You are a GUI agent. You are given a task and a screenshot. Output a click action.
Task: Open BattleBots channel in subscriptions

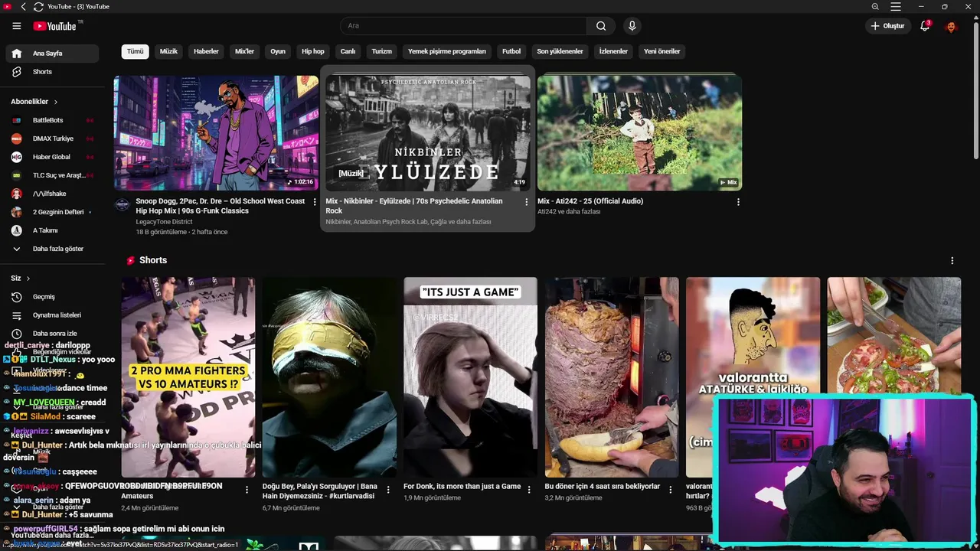point(53,120)
